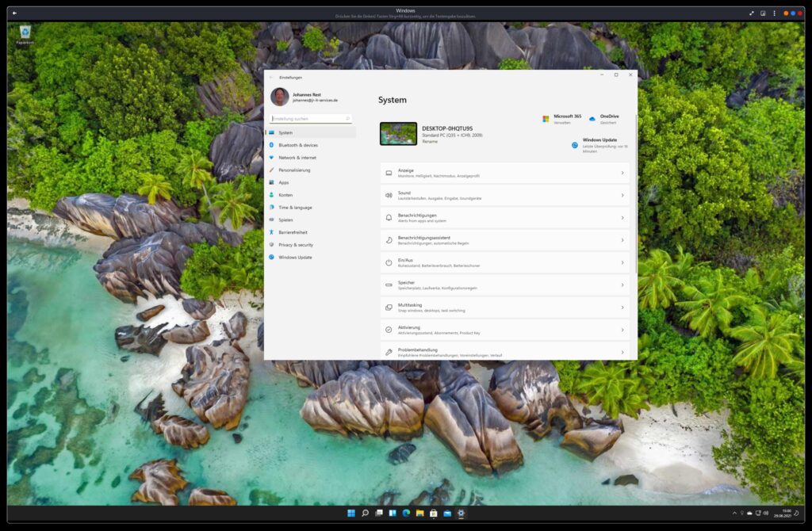This screenshot has width=812, height=531.
Task: Click the Einstellung suchen search field
Action: tap(309, 119)
